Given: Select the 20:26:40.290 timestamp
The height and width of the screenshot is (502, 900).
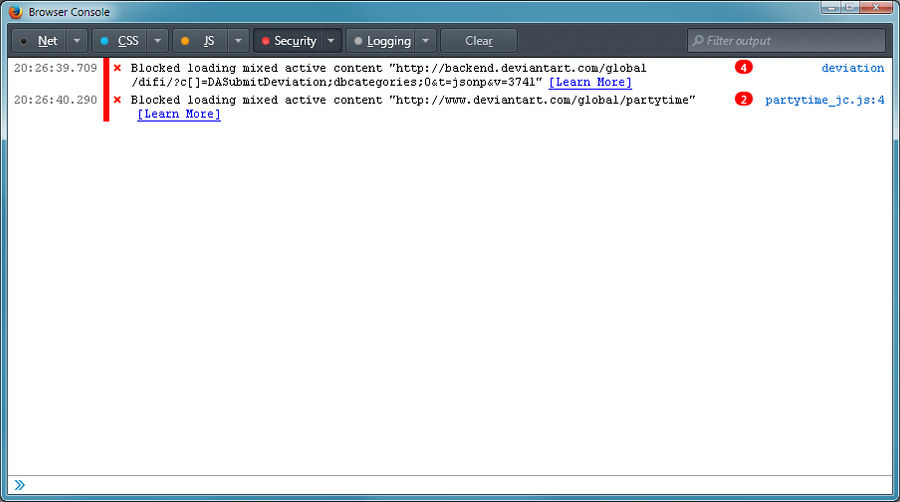Looking at the screenshot, I should [56, 100].
